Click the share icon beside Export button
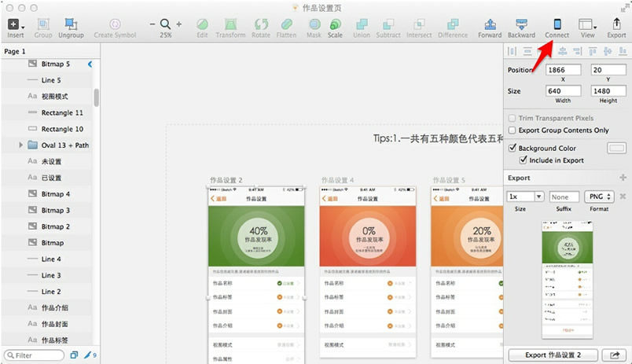The width and height of the screenshot is (632, 364). tap(614, 355)
